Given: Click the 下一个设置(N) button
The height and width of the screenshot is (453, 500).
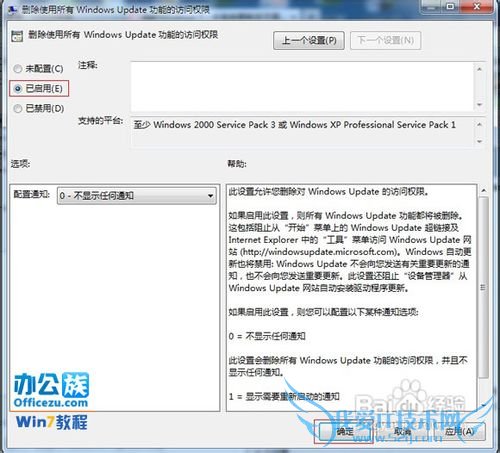Looking at the screenshot, I should (386, 41).
